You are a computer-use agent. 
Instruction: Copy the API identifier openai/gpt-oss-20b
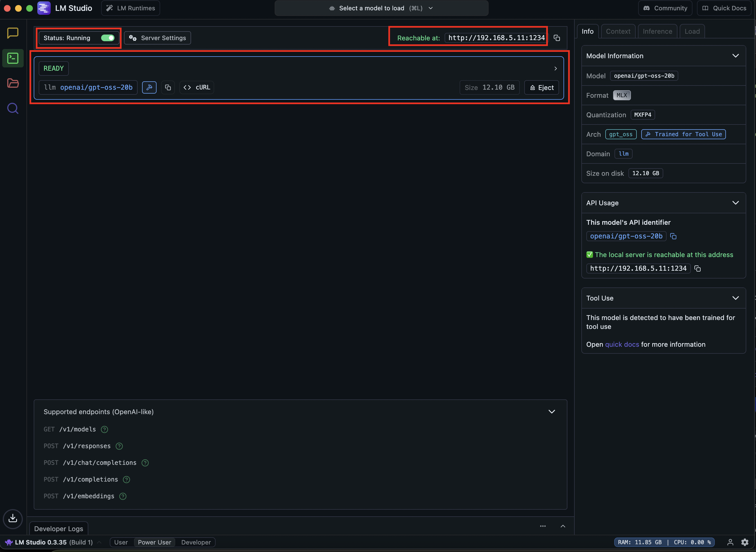[x=674, y=236]
